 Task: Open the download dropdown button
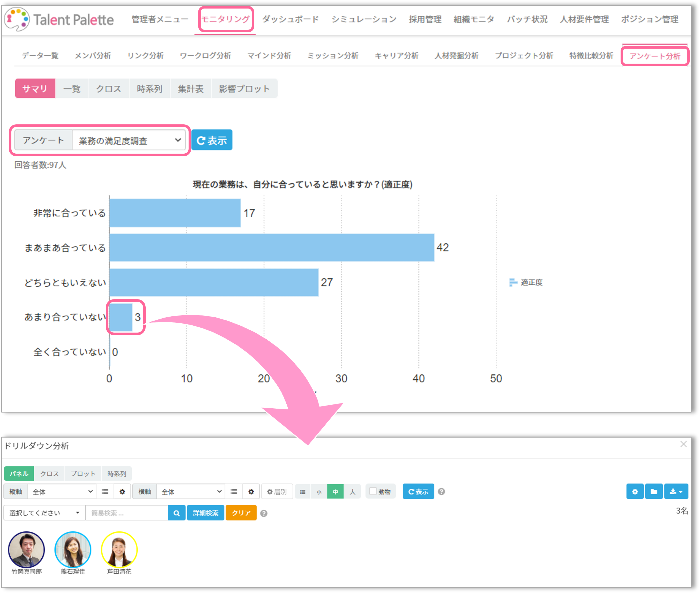click(x=676, y=491)
